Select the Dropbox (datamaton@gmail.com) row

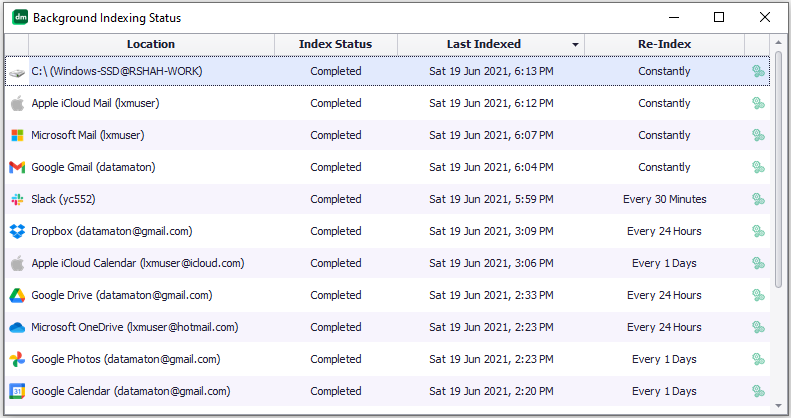click(387, 231)
